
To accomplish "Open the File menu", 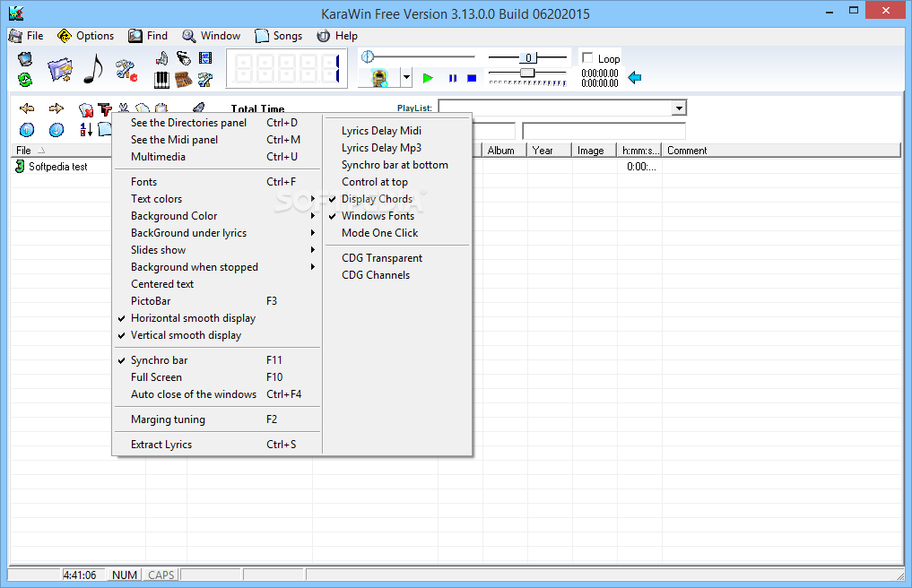I will click(27, 36).
